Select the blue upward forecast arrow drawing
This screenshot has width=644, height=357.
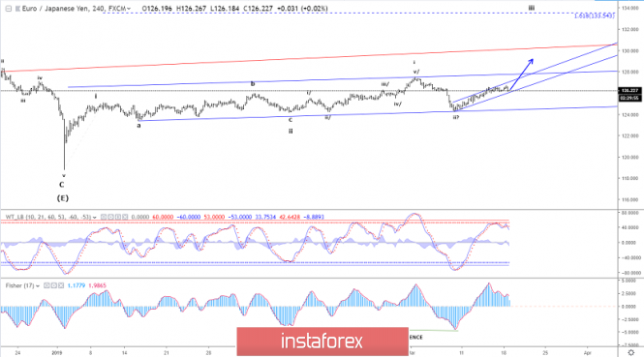(x=521, y=74)
